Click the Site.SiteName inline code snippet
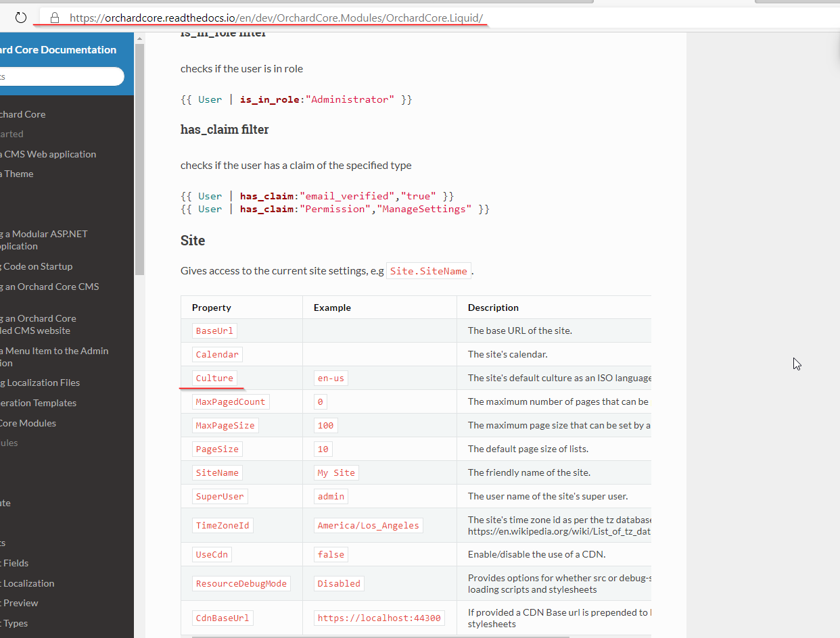Screen dimensions: 840x638 (x=428, y=270)
